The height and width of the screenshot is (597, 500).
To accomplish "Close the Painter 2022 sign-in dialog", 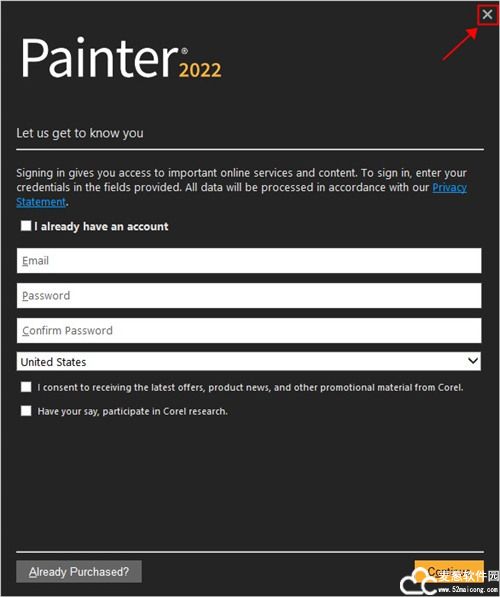I will pyautogui.click(x=487, y=15).
